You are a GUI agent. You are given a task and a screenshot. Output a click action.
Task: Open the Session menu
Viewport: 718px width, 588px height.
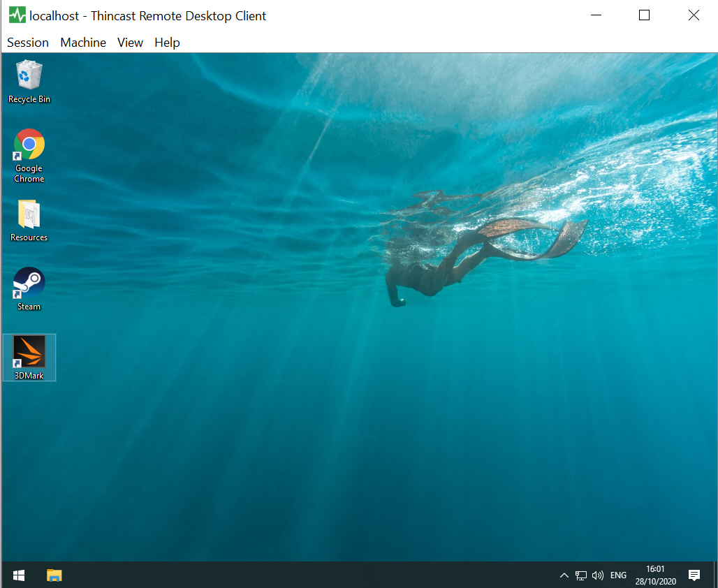click(27, 43)
